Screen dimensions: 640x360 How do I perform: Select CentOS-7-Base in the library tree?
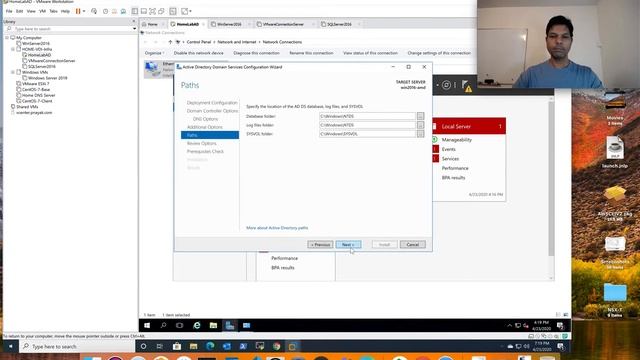(36, 89)
